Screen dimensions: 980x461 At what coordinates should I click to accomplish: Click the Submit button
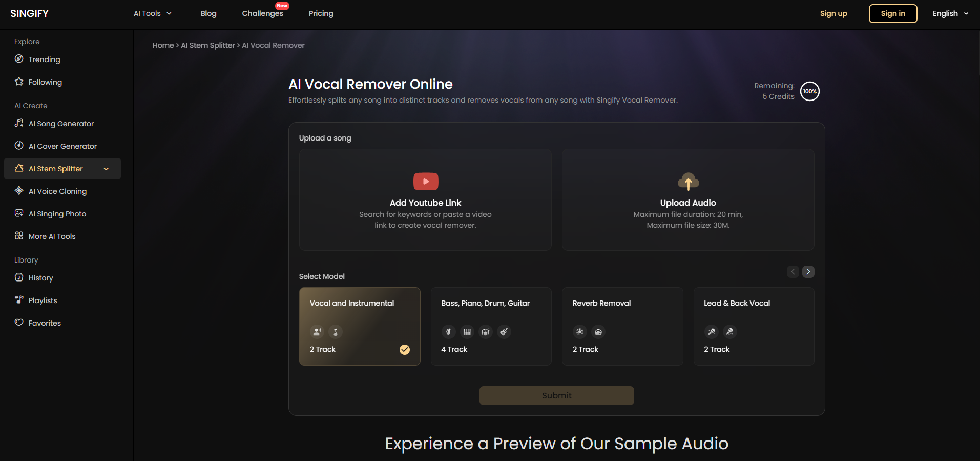pyautogui.click(x=557, y=395)
